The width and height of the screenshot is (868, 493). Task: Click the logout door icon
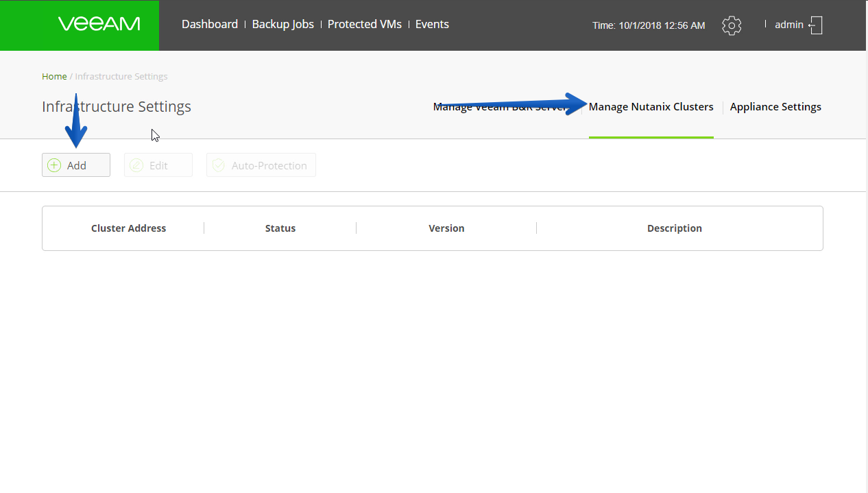(x=815, y=25)
